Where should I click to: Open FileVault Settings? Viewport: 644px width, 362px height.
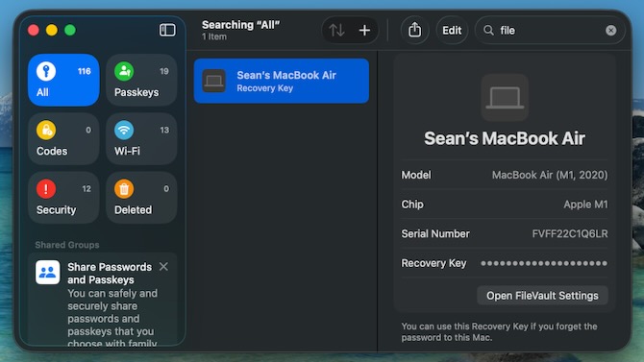[542, 296]
